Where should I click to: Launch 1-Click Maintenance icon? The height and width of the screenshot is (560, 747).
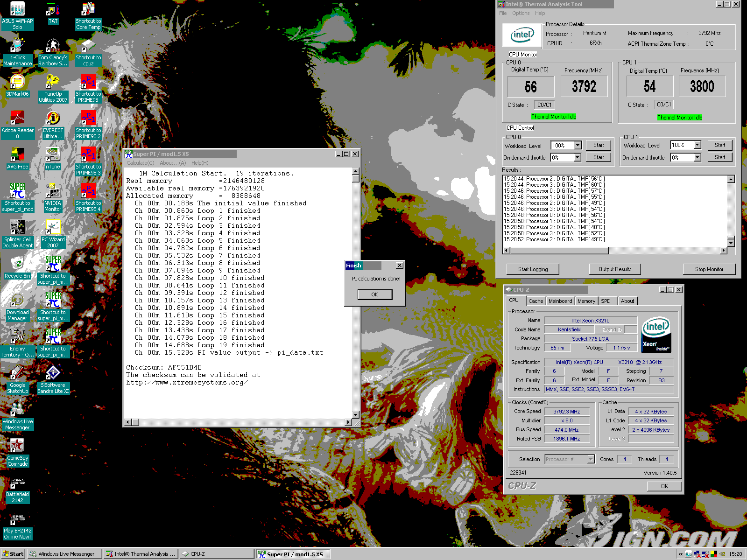[17, 52]
